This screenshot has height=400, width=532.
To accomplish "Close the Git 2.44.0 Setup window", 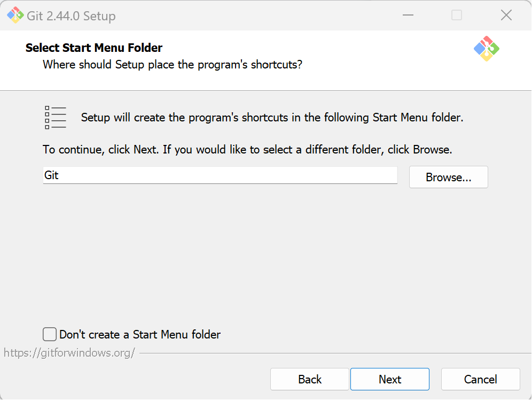I will [506, 16].
